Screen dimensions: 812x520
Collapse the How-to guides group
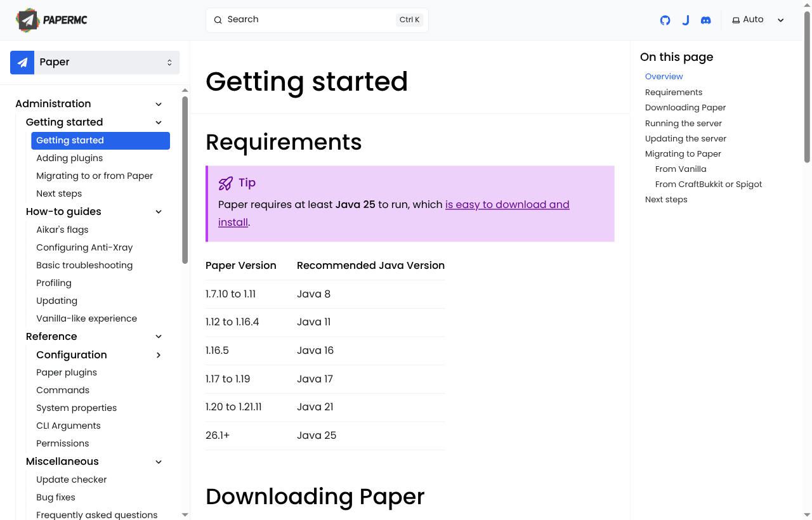[x=159, y=212]
